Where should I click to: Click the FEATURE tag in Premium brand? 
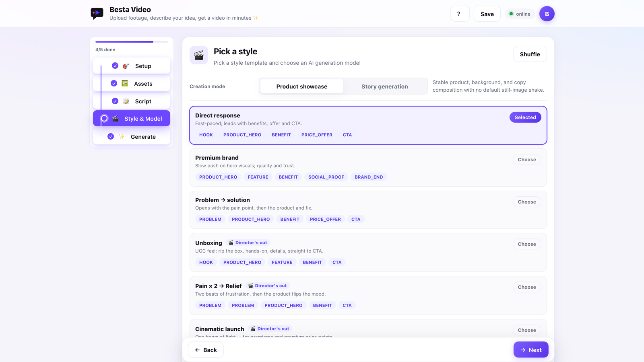click(x=258, y=177)
